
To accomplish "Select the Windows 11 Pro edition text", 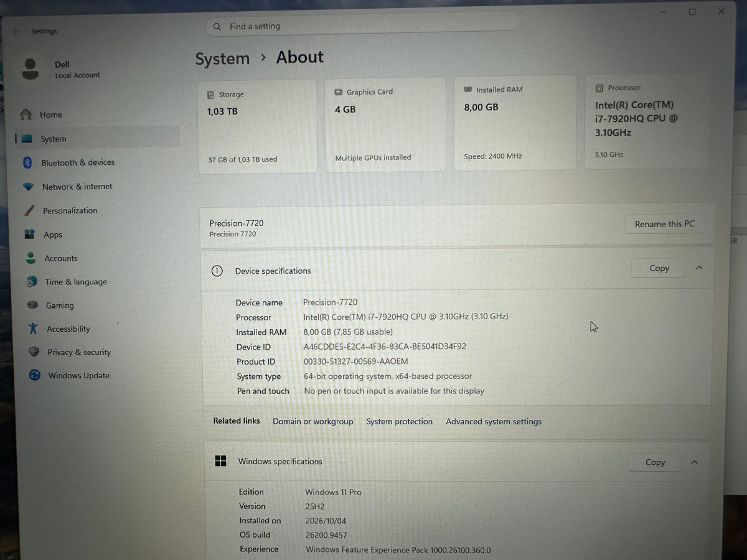I will tap(334, 492).
